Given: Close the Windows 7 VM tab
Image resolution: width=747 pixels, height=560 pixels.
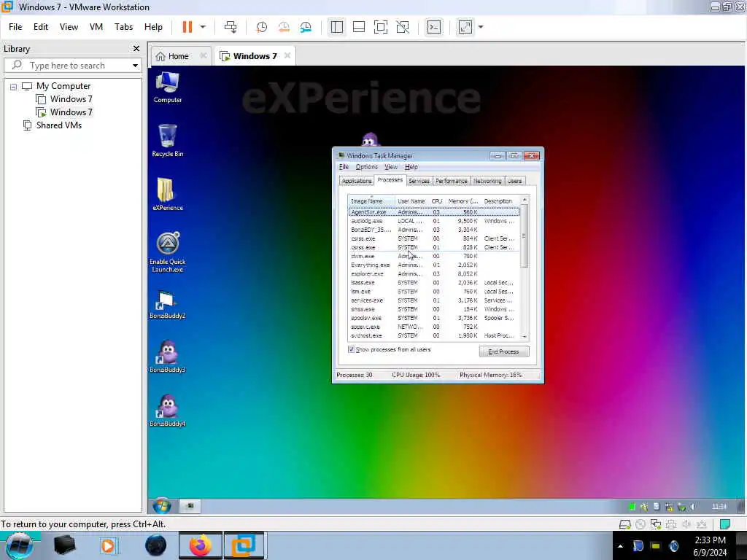Looking at the screenshot, I should click(287, 55).
